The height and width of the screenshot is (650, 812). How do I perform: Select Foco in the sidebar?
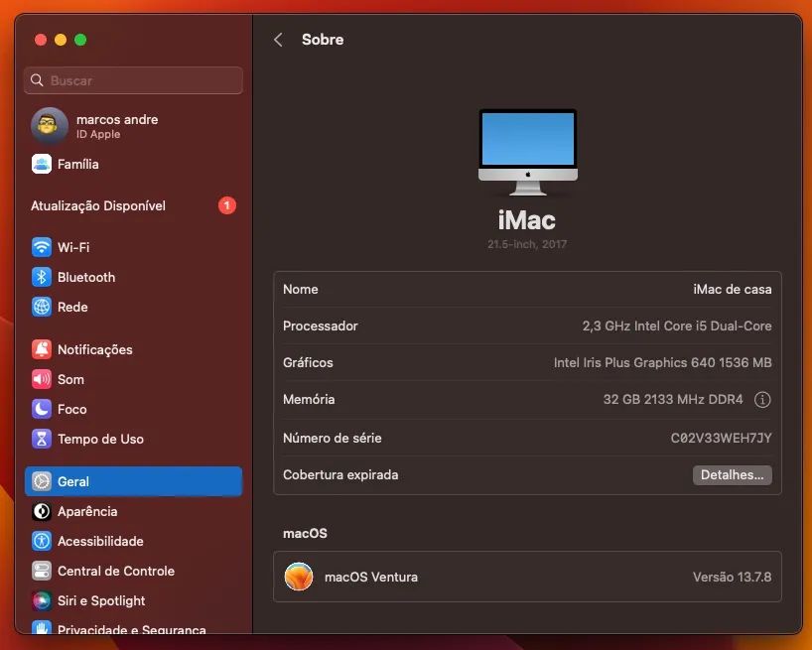coord(133,410)
